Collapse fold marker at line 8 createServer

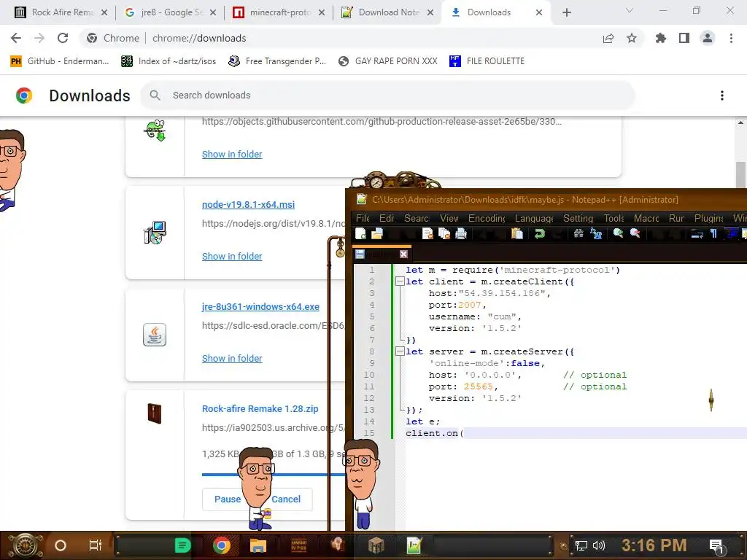(x=400, y=351)
